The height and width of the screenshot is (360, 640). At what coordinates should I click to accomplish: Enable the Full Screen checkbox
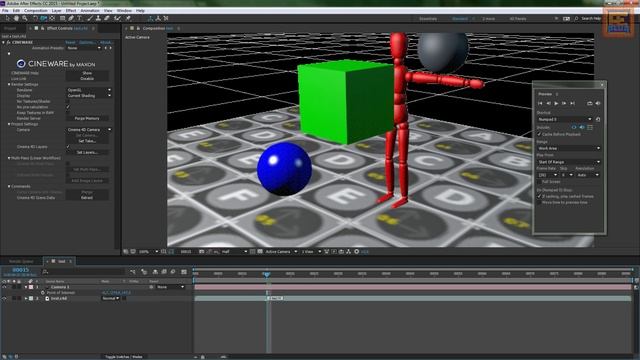pos(539,182)
